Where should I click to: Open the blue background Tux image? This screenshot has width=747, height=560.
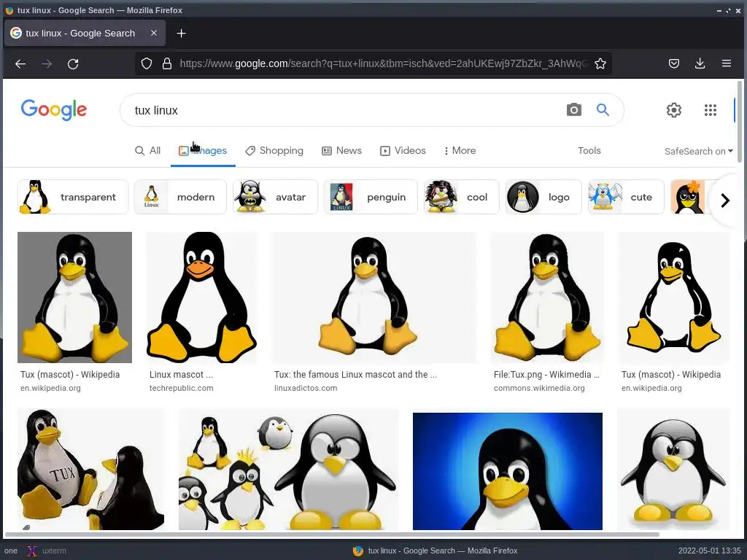[x=508, y=471]
